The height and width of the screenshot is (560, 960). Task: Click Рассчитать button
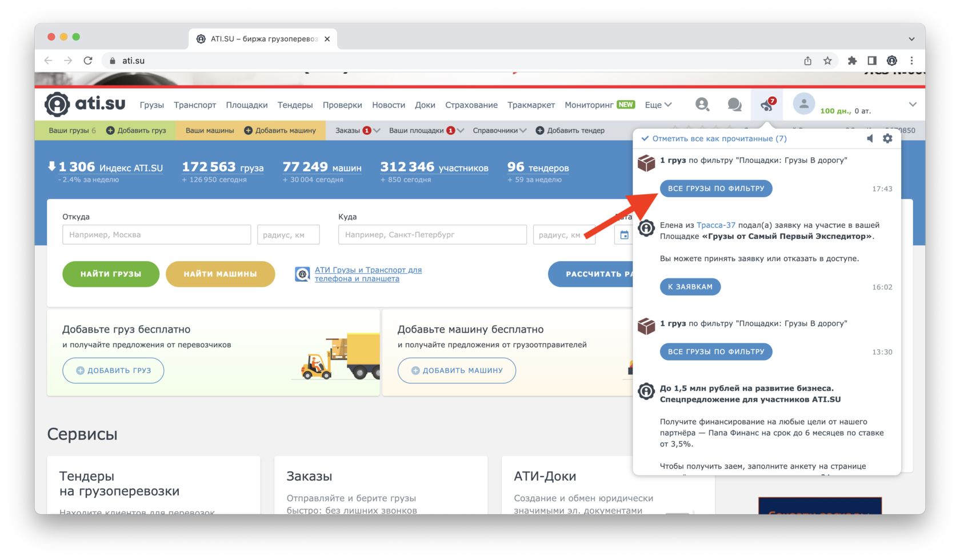591,274
